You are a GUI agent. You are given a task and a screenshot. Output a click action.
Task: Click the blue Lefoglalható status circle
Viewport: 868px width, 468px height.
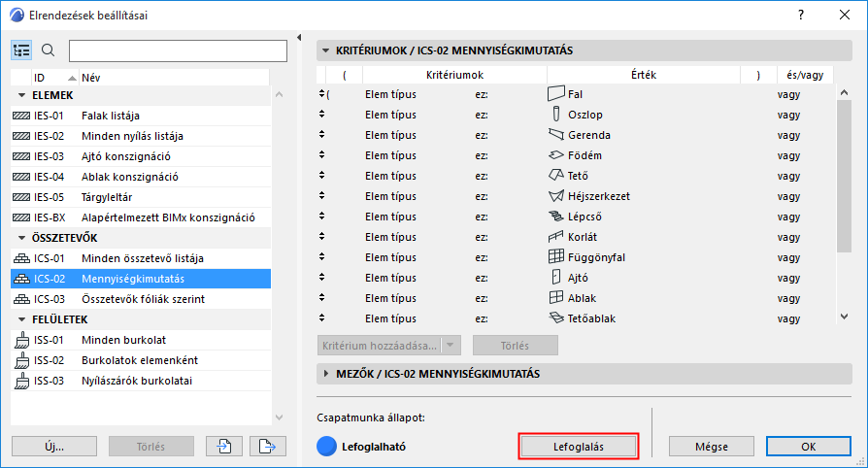[x=326, y=447]
